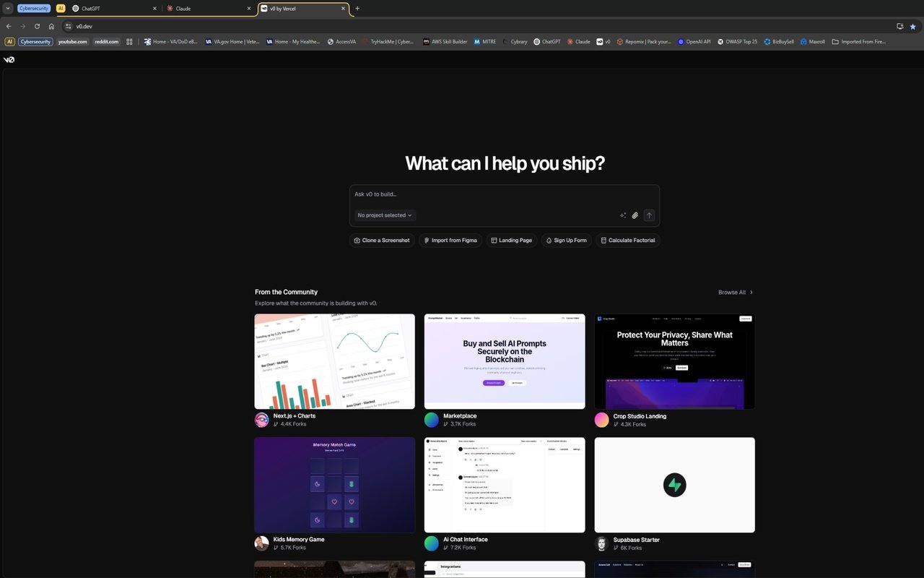Click the Browse All community link
Viewport: 924px width, 578px height.
click(734, 292)
